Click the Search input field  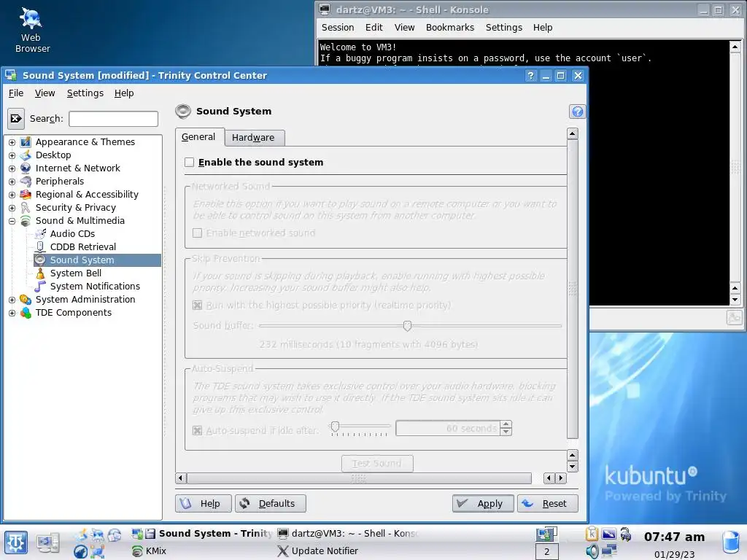(113, 119)
